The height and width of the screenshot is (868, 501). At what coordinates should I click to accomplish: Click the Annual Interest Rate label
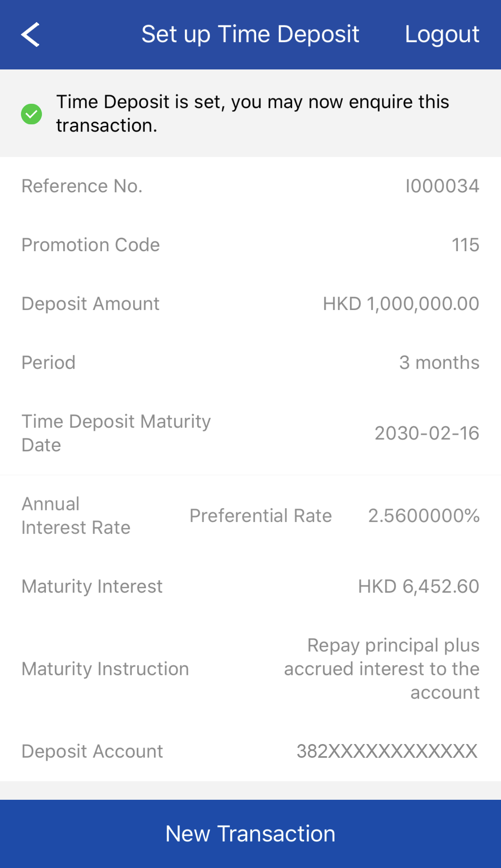(76, 516)
